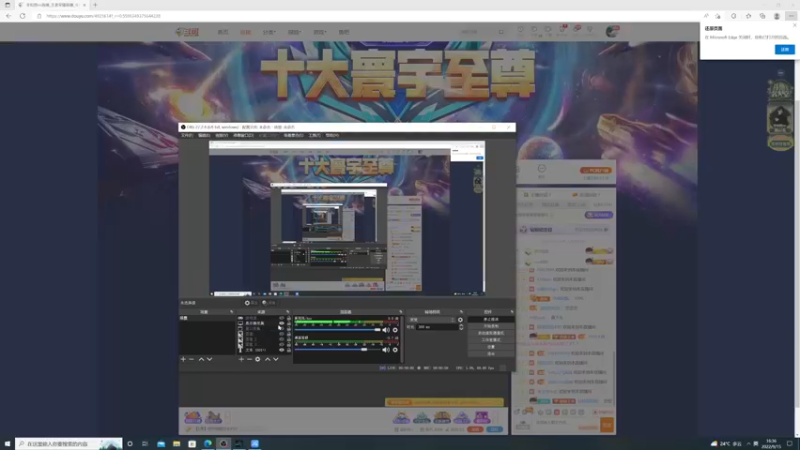Open the 游戏 dropdown in the Douyu navigation

click(x=319, y=32)
